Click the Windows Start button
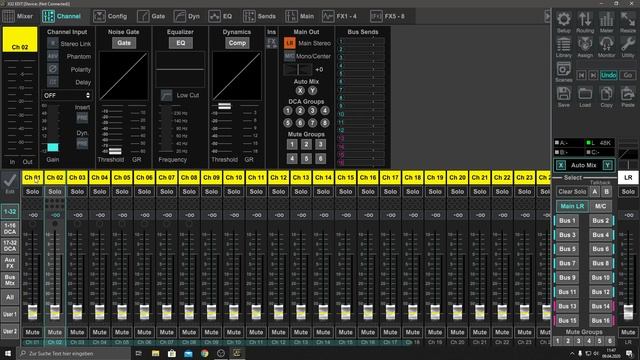Screen dimensions: 640x360 (x=8, y=353)
